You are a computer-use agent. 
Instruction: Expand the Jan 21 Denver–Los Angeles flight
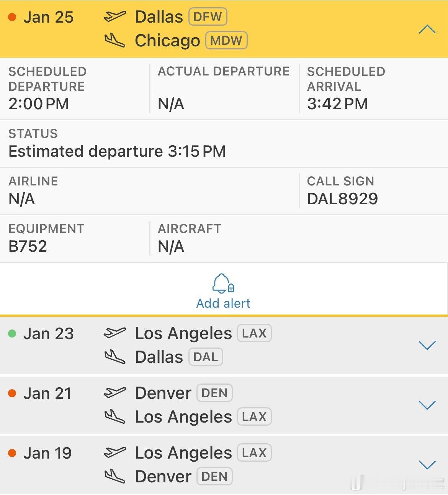[427, 405]
